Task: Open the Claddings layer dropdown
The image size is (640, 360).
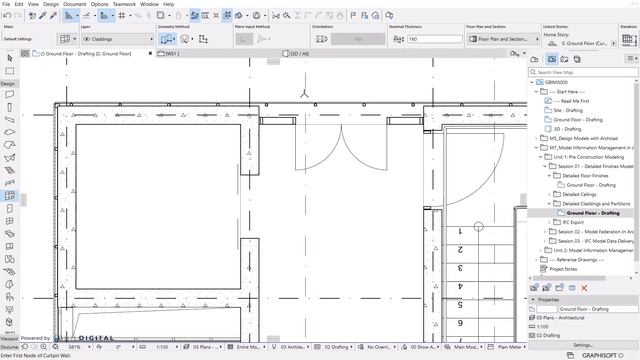Action: pyautogui.click(x=118, y=39)
